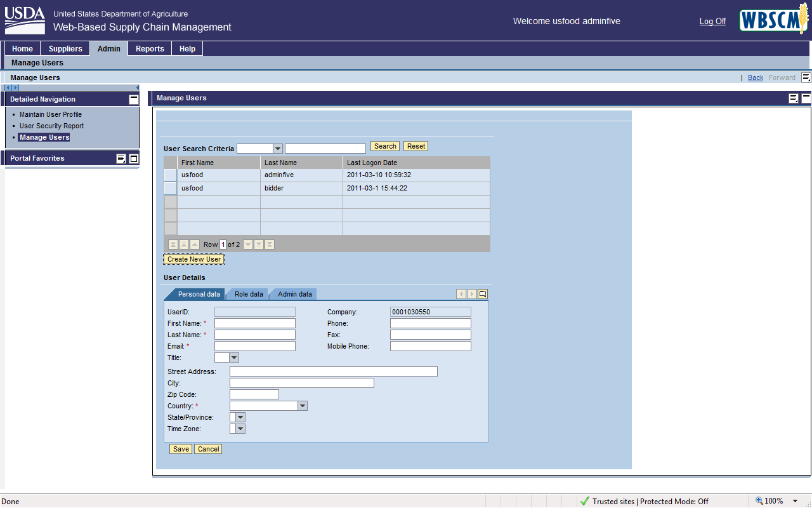The width and height of the screenshot is (812, 508).
Task: Hide the navigation pane with left arrow
Action: click(138, 88)
